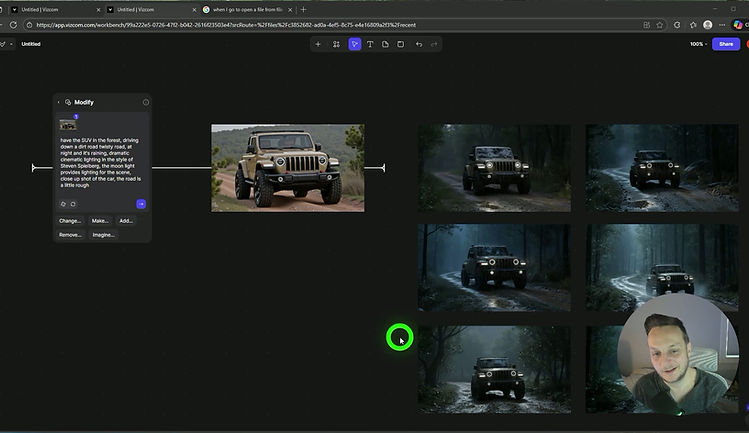This screenshot has width=749, height=433.
Task: Select the tan Jeep source image
Action: coord(287,168)
